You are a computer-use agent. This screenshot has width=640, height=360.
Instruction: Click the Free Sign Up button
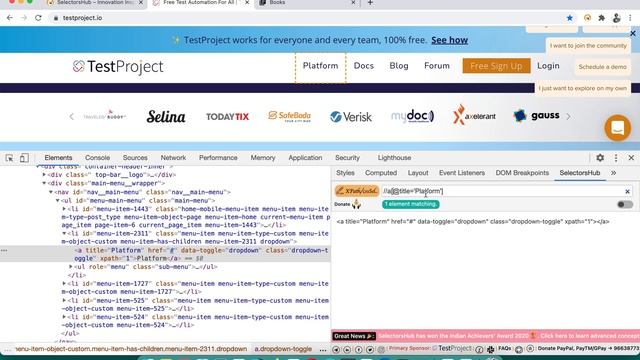tap(496, 66)
